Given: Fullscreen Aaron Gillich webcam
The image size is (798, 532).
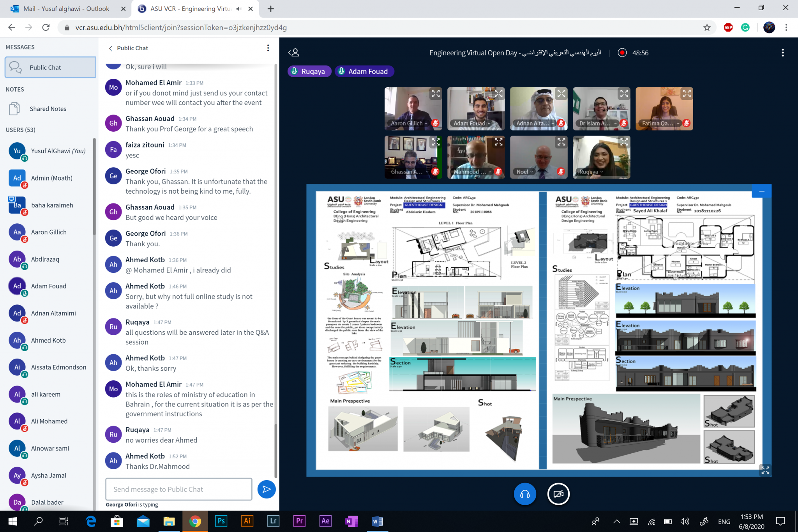Looking at the screenshot, I should pos(436,94).
